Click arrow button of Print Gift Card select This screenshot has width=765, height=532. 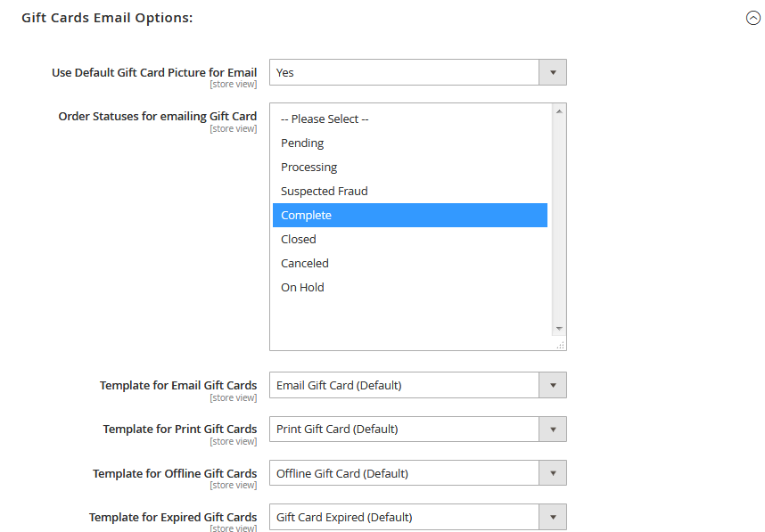tap(553, 430)
